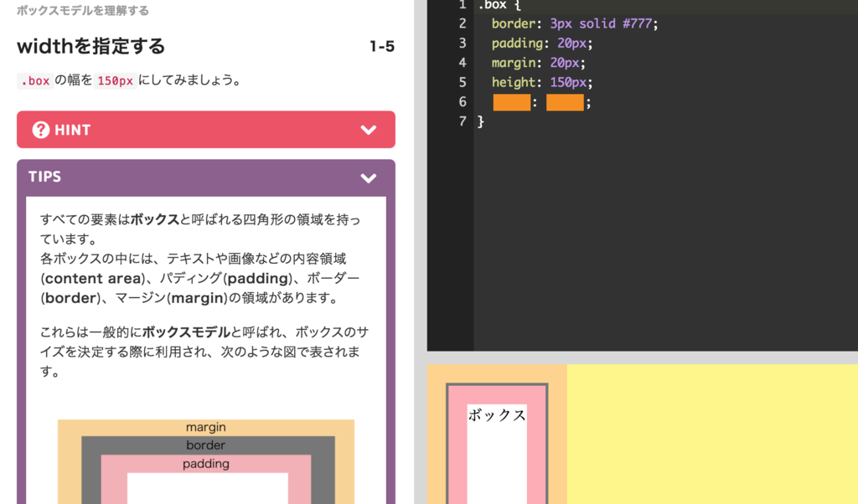The image size is (858, 504).
Task: Click the closing brace on line 7
Action: [481, 121]
